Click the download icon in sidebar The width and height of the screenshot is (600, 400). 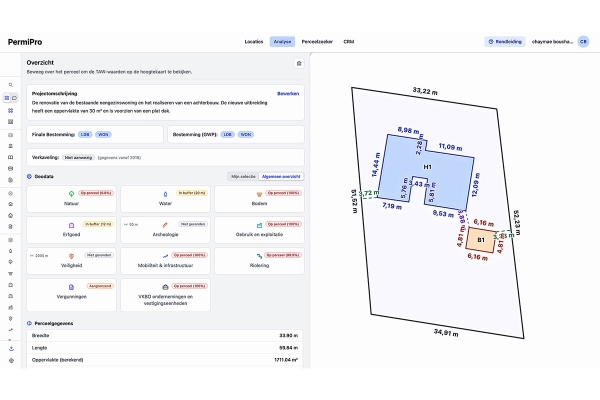[11, 349]
